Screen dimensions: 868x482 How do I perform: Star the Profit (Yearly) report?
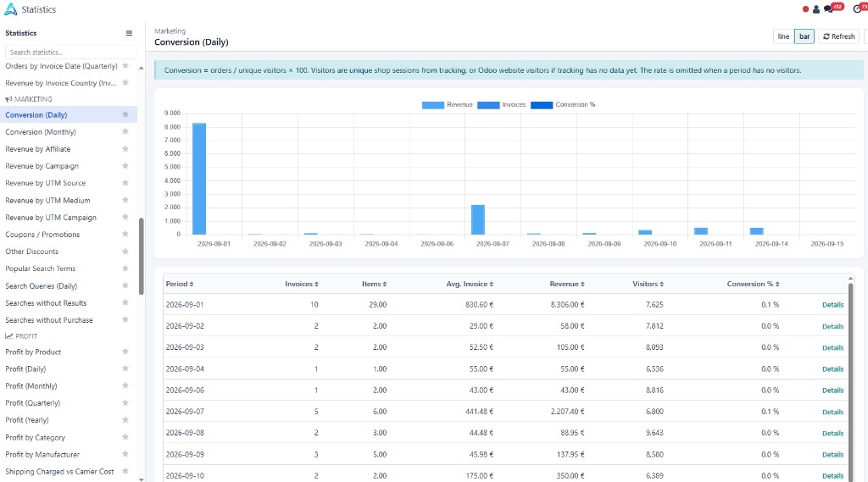tap(125, 420)
